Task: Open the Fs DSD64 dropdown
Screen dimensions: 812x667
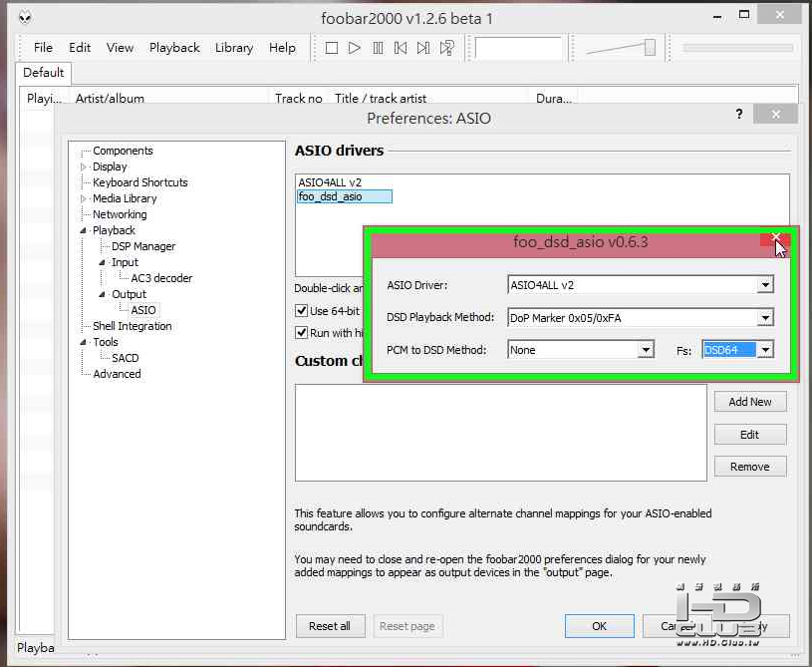Action: (x=765, y=350)
